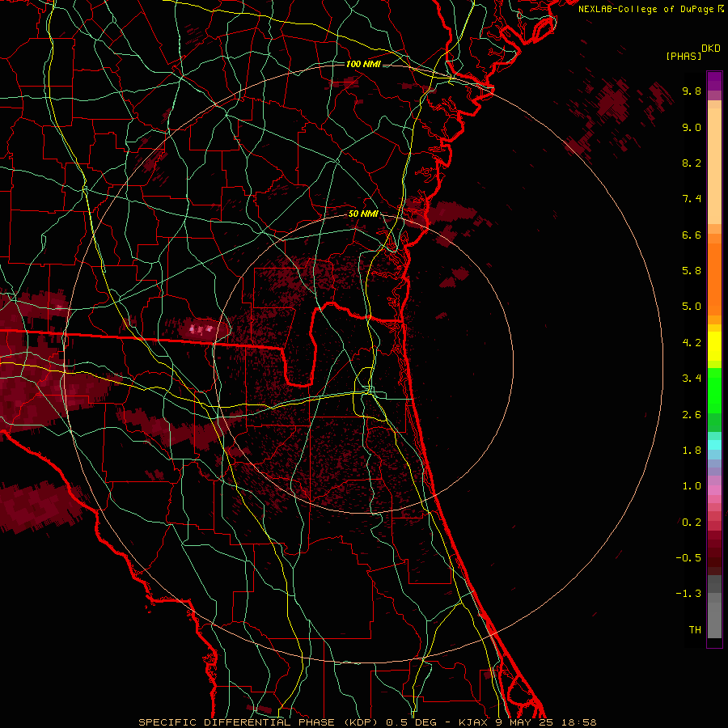The image size is (728, 728).
Task: Pick the pale peach segment of the color bar
Action: click(x=714, y=166)
